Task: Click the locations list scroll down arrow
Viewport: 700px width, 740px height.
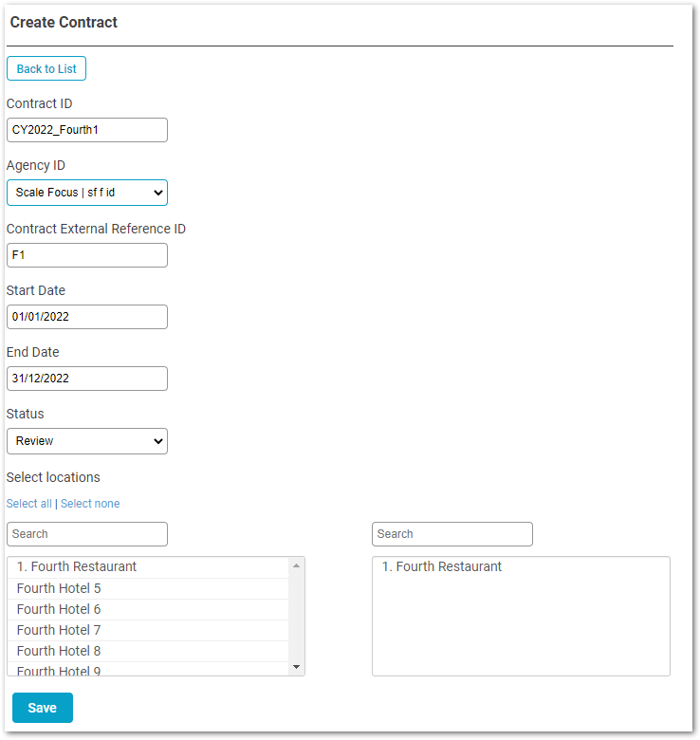Action: pos(297,667)
